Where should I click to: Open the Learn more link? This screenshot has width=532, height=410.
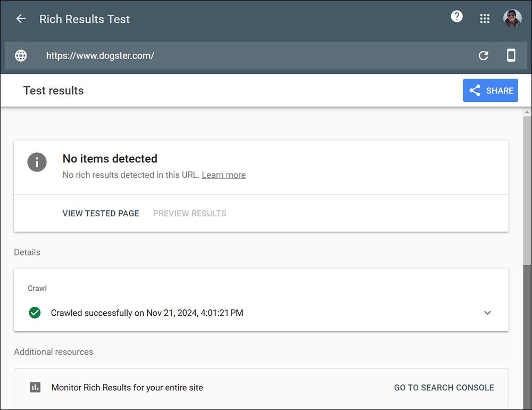pos(223,175)
